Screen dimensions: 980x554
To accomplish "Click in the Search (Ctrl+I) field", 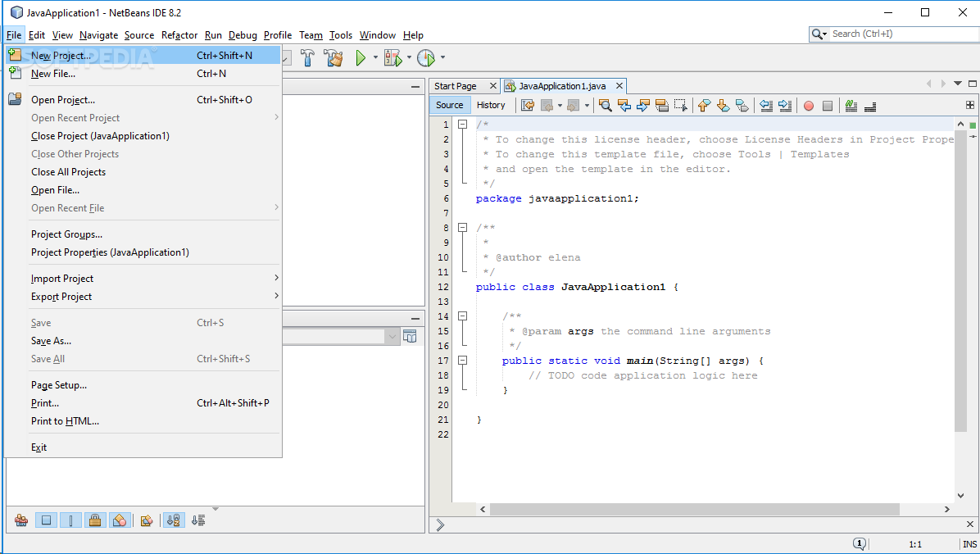I will click(x=904, y=34).
